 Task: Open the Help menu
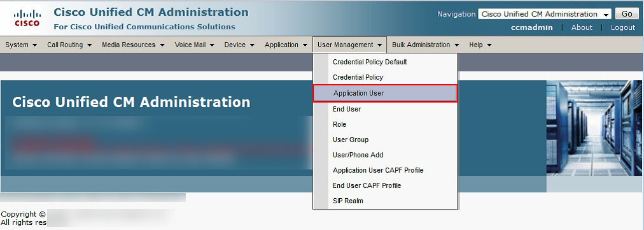480,45
